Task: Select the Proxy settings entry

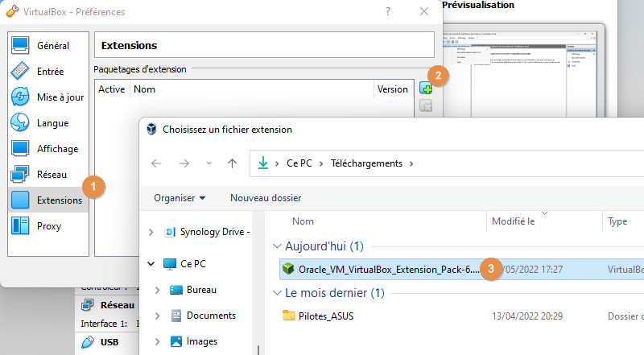Action: pos(48,226)
